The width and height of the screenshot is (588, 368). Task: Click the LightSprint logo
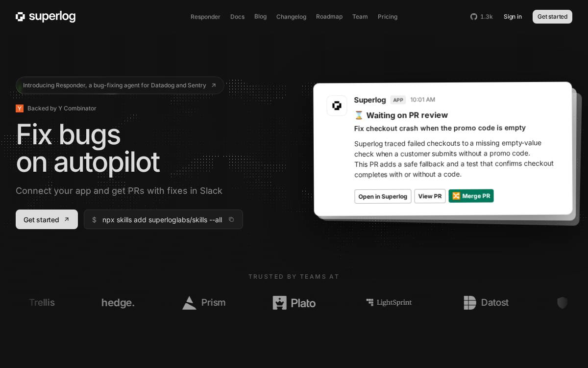[x=389, y=302]
